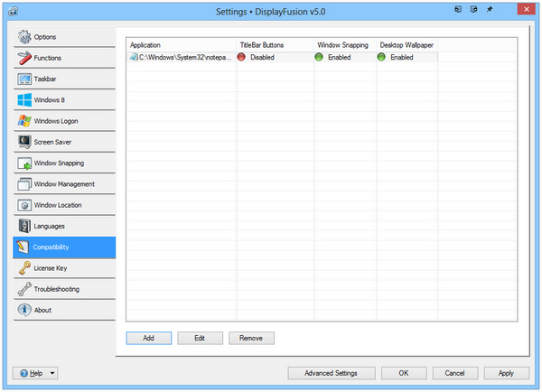542x392 pixels.
Task: Click the Enabled text under Desktop Wallpaper
Action: 402,57
